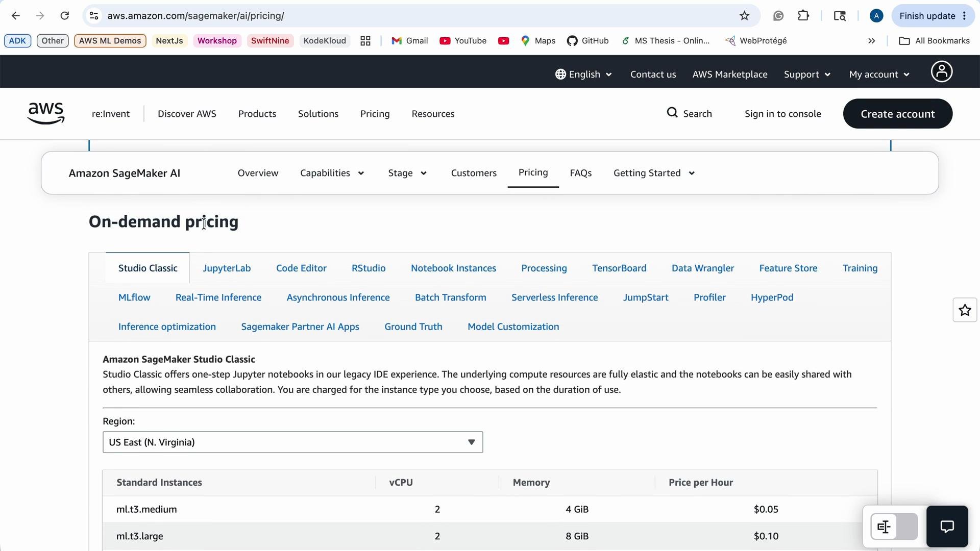Click the AWS user profile circle icon
The image size is (980, 551).
942,71
